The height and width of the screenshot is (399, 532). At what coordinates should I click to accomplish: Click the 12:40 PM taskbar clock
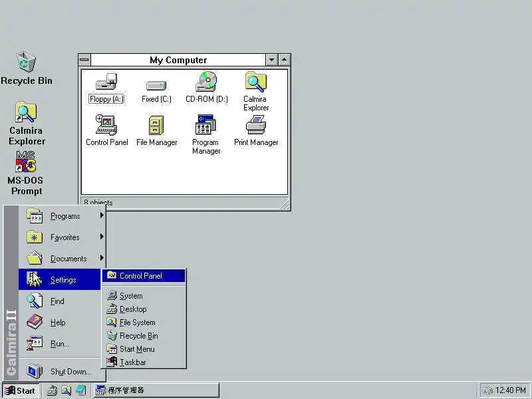[510, 390]
